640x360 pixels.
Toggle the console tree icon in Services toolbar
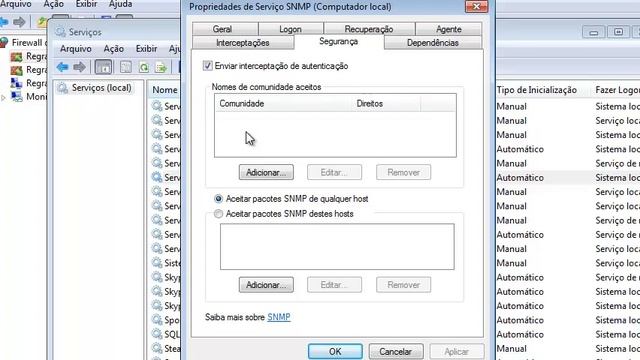(x=103, y=67)
